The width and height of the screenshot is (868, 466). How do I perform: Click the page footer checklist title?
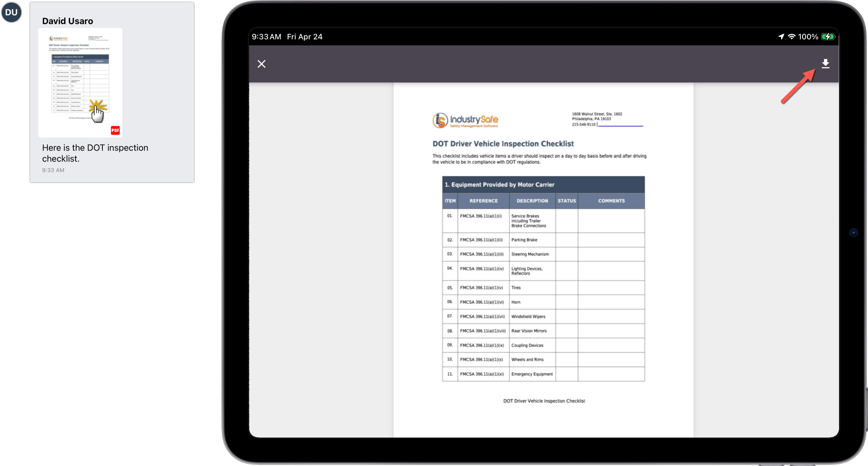[544, 401]
